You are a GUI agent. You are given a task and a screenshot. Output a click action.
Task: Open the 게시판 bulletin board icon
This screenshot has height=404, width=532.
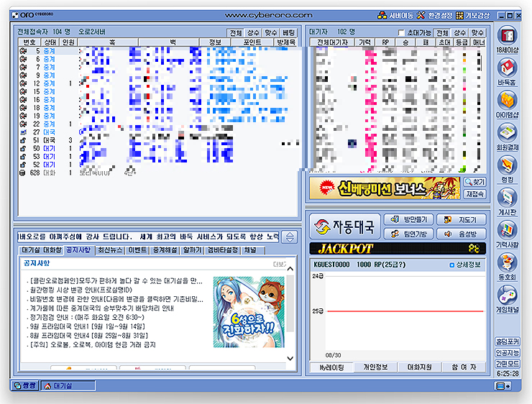tap(508, 202)
